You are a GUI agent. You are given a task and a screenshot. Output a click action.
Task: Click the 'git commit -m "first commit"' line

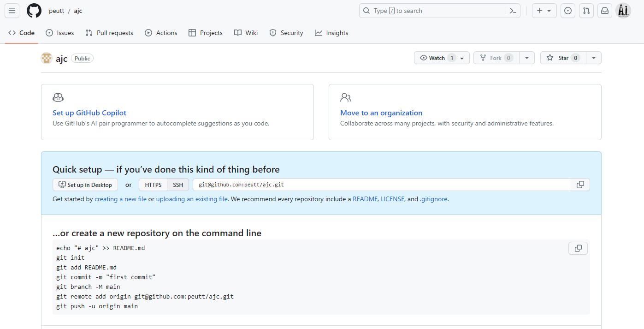tap(106, 277)
